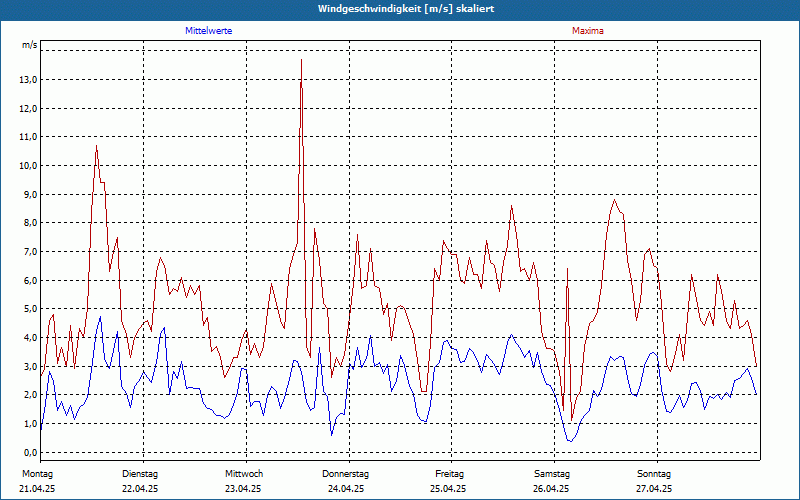Click the '24.04.25' date label
The width and height of the screenshot is (800, 500).
click(346, 489)
